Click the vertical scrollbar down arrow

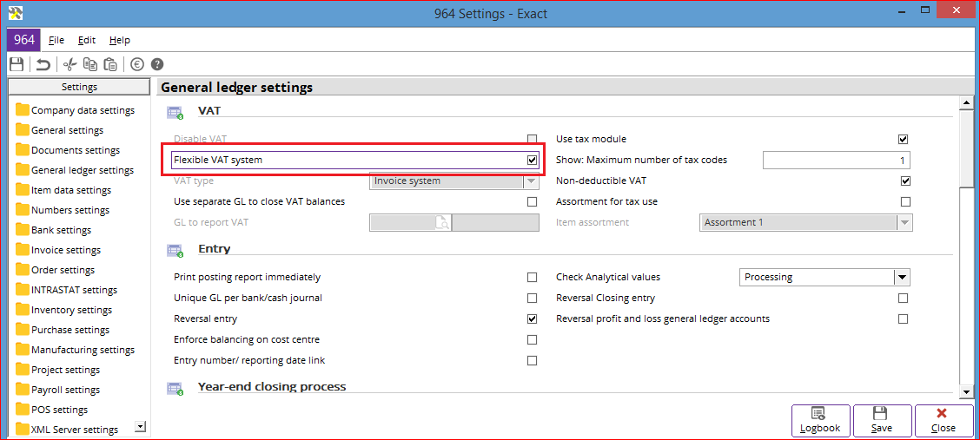[966, 392]
